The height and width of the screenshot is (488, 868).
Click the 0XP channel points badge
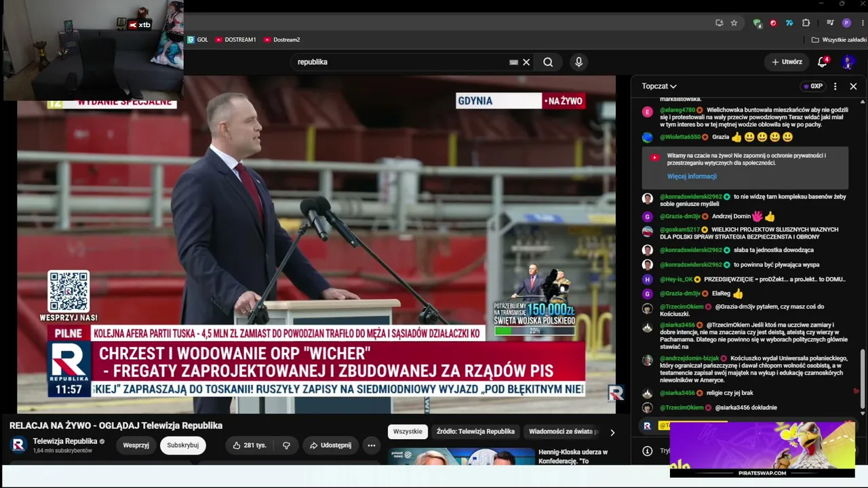click(x=812, y=86)
